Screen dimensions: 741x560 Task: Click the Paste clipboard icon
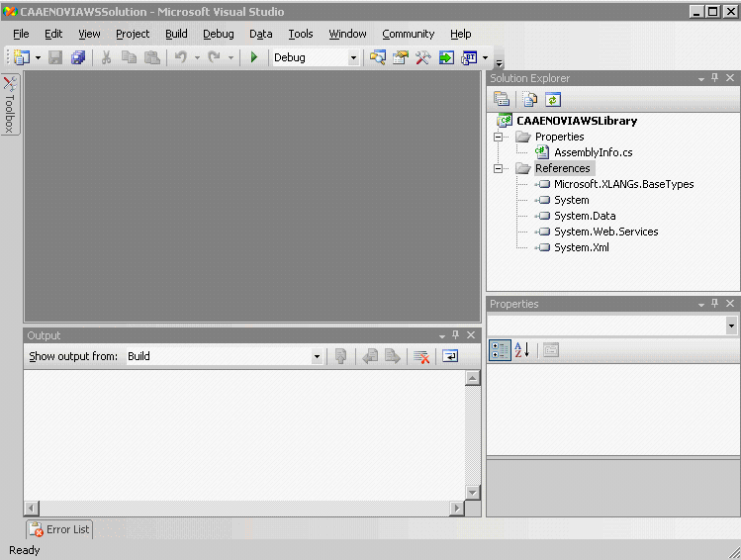[151, 57]
